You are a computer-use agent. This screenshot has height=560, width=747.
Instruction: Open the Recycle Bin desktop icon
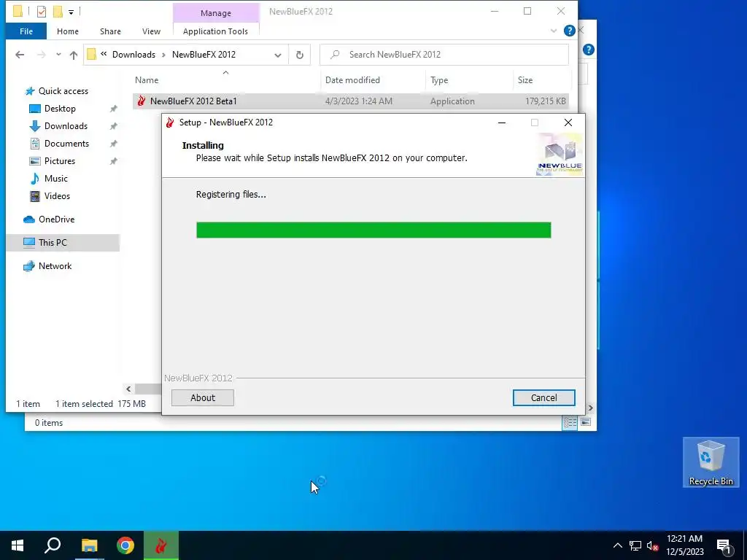tap(711, 462)
